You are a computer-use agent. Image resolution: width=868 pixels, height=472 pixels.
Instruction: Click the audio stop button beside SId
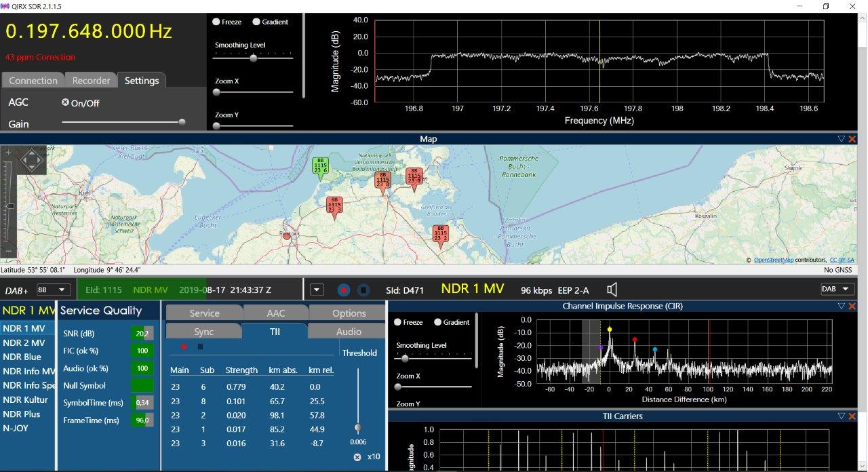[363, 290]
